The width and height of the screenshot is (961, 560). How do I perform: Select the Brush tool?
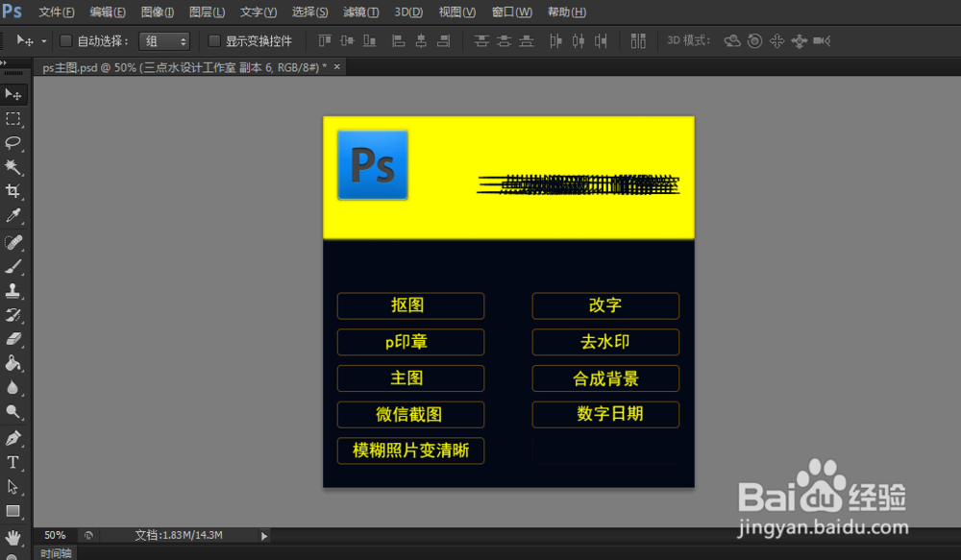pyautogui.click(x=12, y=266)
